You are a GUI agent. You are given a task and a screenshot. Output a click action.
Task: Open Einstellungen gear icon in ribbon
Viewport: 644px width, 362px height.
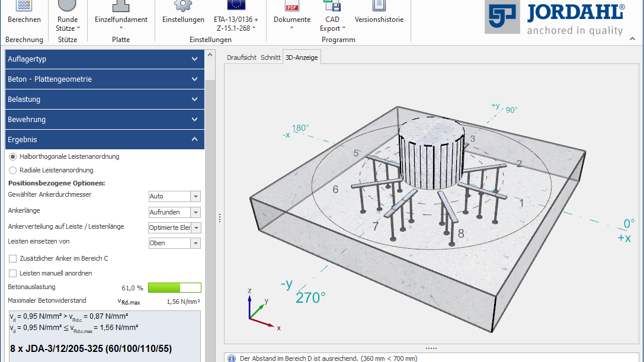click(x=182, y=5)
